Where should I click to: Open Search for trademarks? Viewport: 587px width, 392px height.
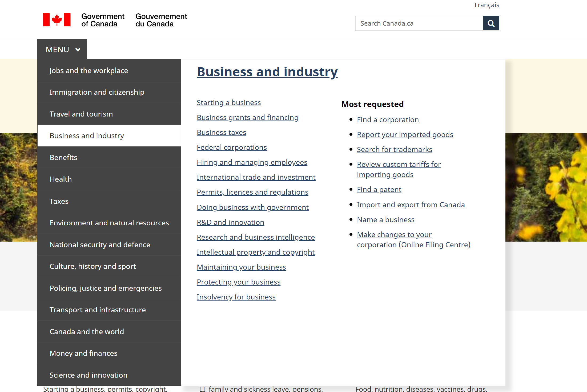(394, 149)
